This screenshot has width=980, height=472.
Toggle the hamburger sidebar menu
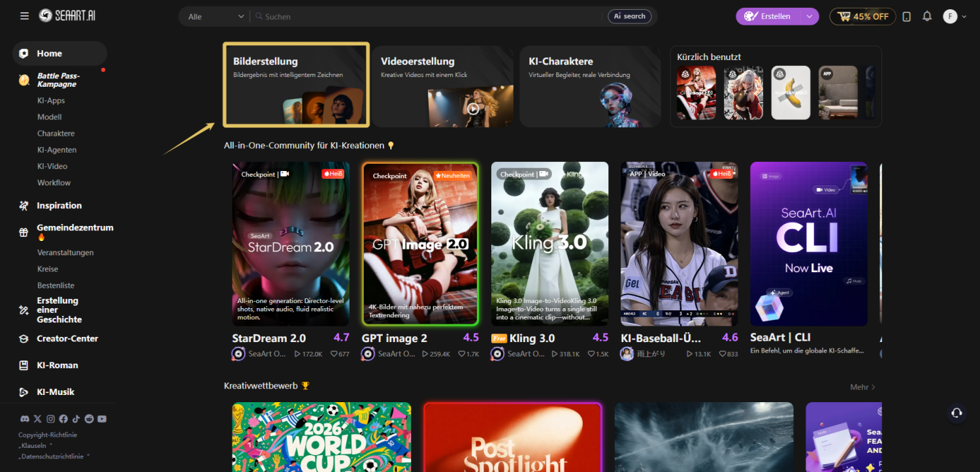[x=24, y=16]
